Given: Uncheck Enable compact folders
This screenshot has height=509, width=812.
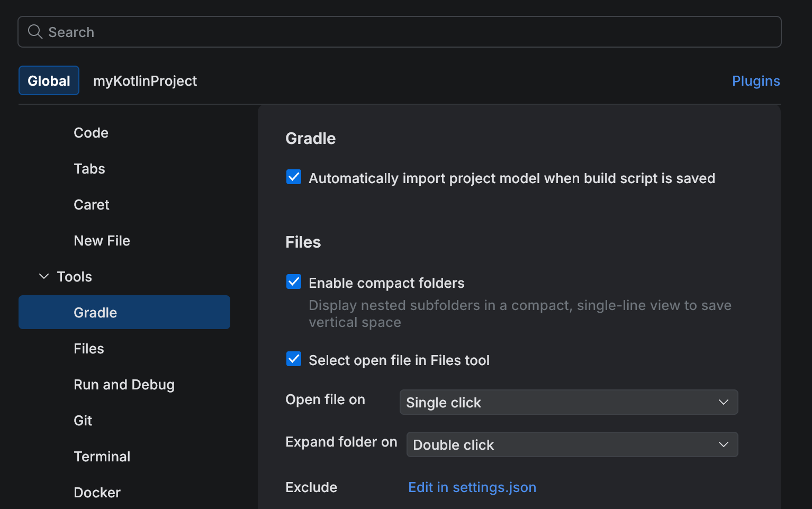Looking at the screenshot, I should point(294,281).
